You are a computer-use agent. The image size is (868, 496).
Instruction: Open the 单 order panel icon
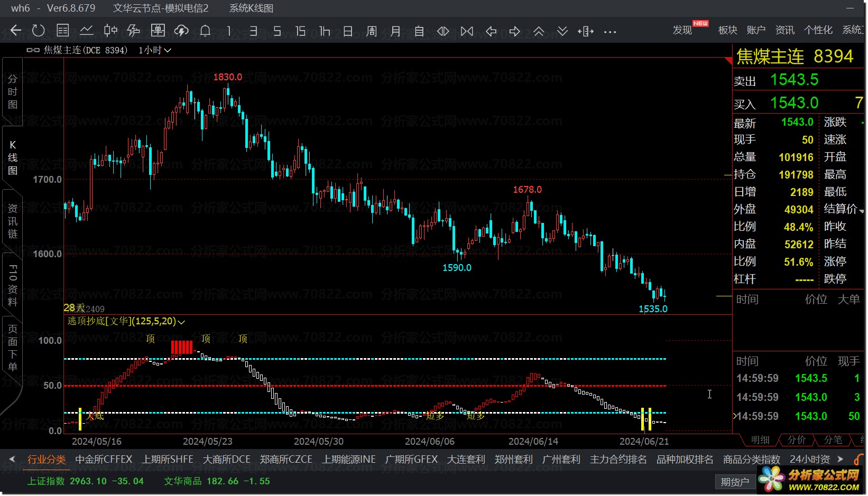158,31
